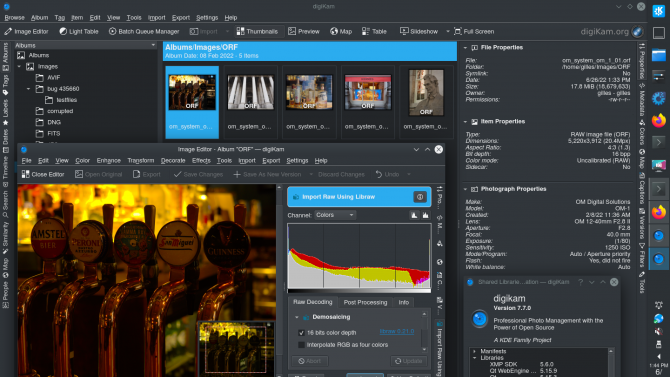Click the Import Raw Using Libraw info icon

point(420,197)
